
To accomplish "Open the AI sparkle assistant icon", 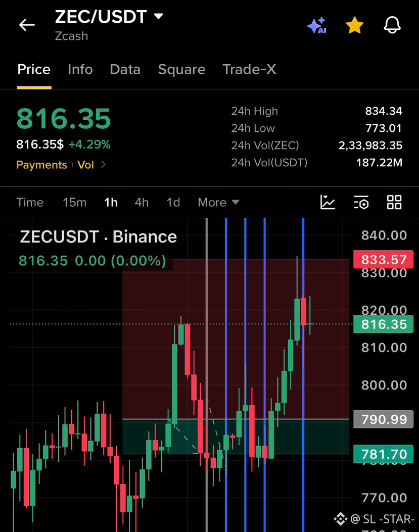I will pyautogui.click(x=316, y=25).
